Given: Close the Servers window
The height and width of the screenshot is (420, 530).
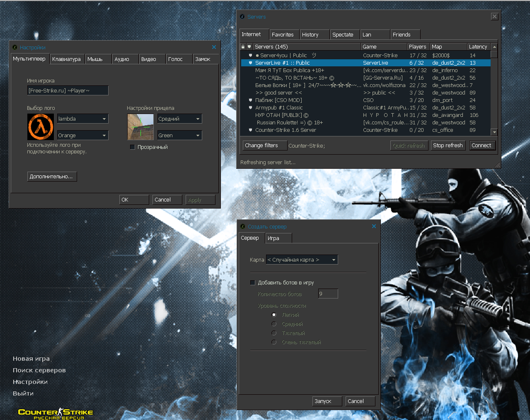Looking at the screenshot, I should pos(494,17).
